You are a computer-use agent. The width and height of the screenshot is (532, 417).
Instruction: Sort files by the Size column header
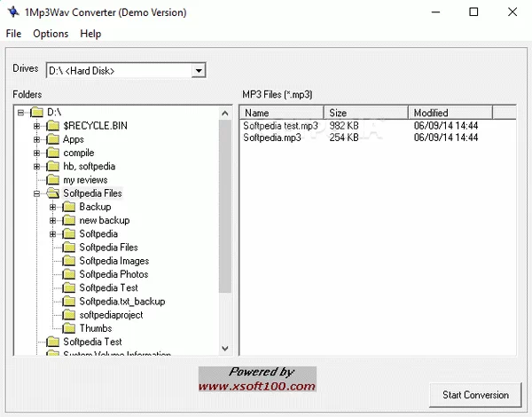tap(367, 113)
